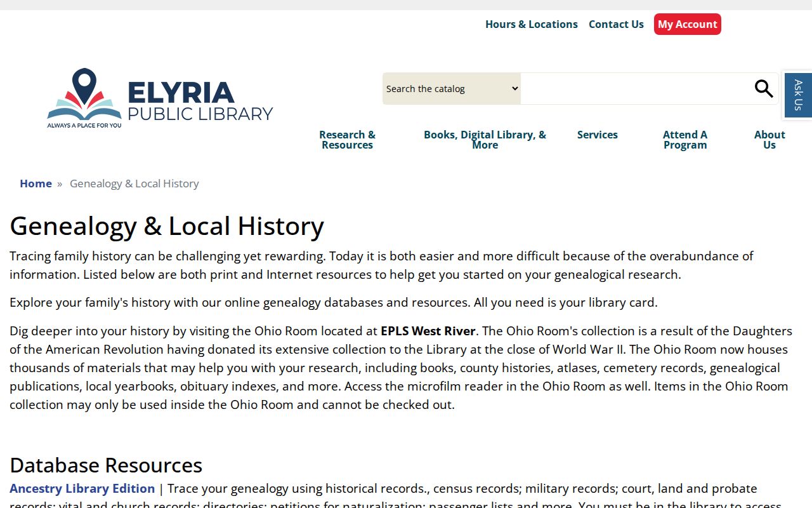Click the bold EPLS West River text

click(x=428, y=331)
